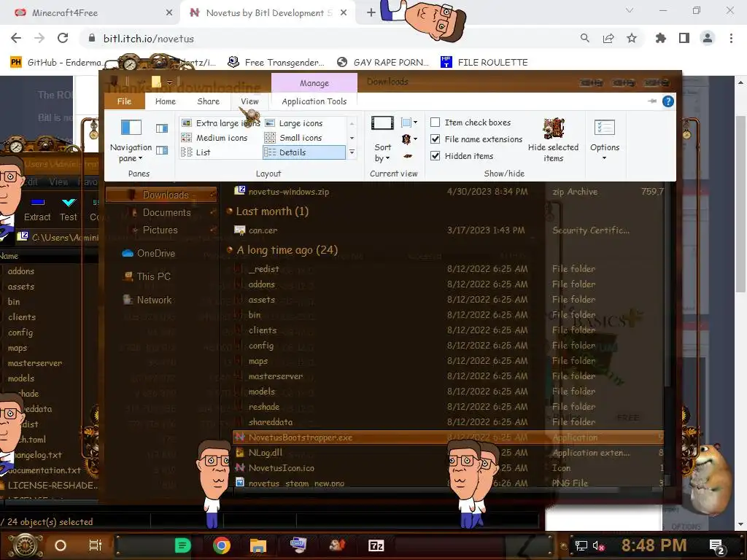Image resolution: width=747 pixels, height=560 pixels.
Task: Select Pictures in navigation pane
Action: click(x=160, y=230)
